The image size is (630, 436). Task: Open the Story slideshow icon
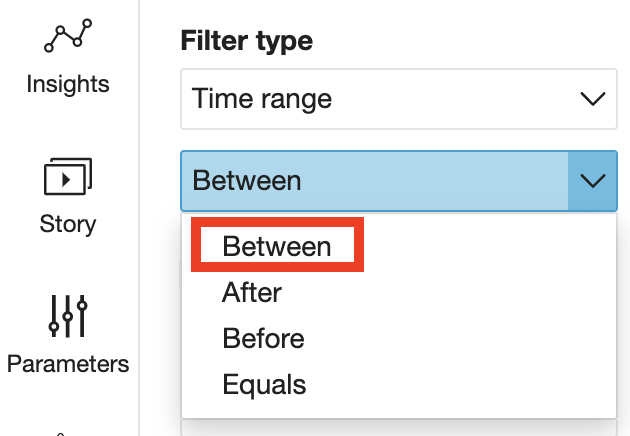tap(68, 176)
